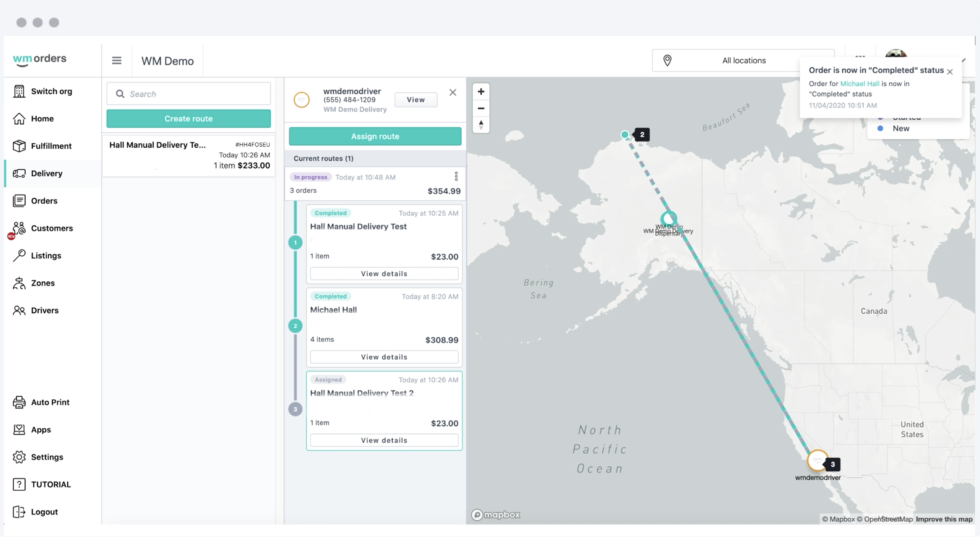Dismiss the Completed status notification
Image resolution: width=980 pixels, height=537 pixels.
pos(950,72)
